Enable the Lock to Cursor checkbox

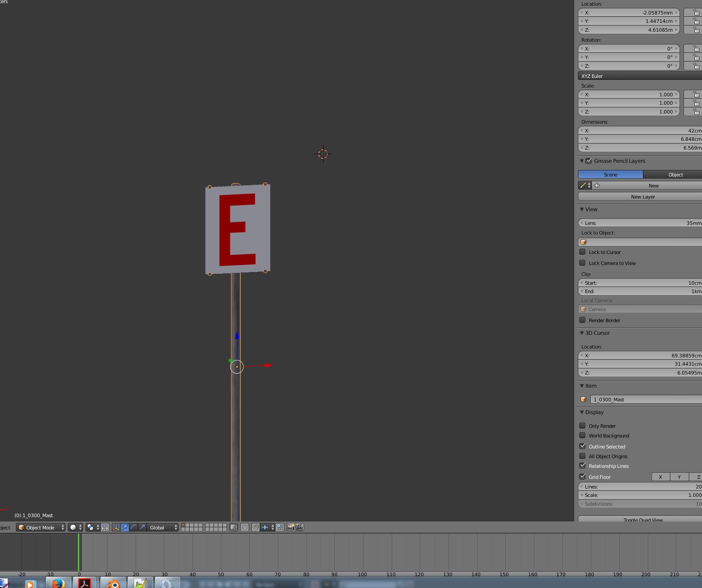[x=582, y=252]
